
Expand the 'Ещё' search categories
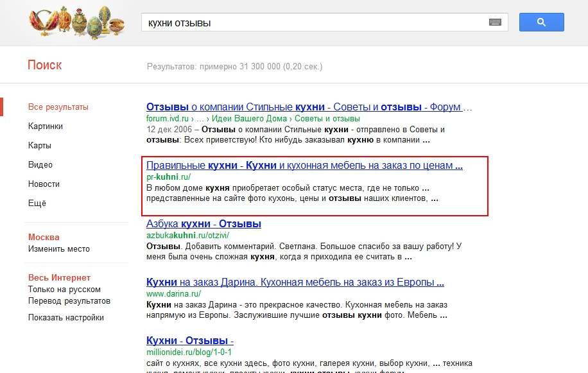pos(37,203)
